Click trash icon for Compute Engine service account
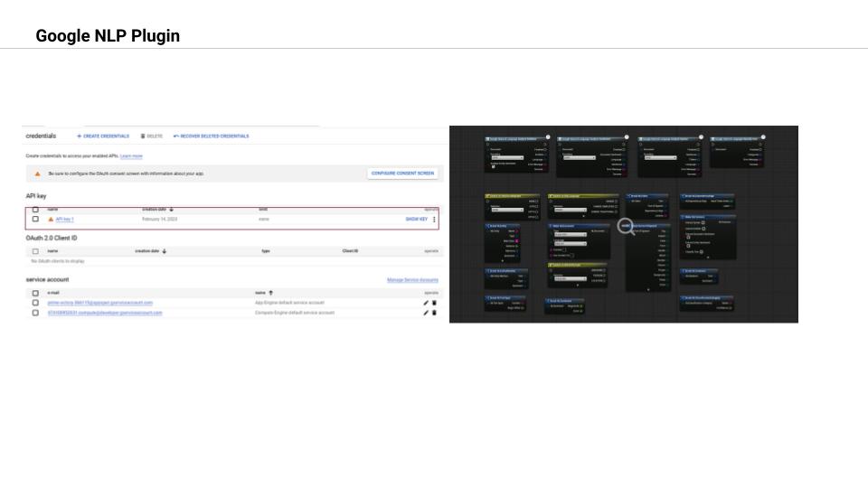Screen dimensions: 868x488 (434, 313)
